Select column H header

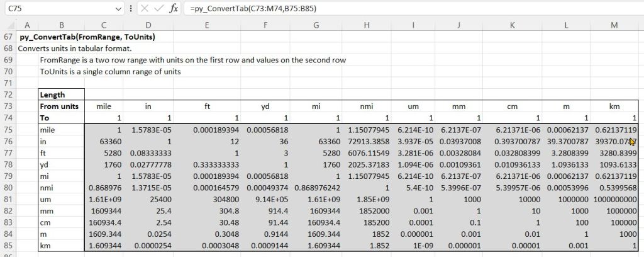(366, 25)
